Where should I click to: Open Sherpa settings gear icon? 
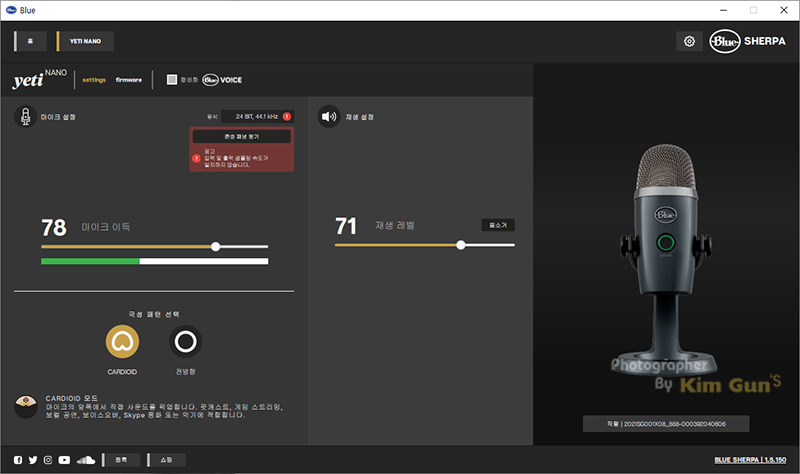point(689,41)
